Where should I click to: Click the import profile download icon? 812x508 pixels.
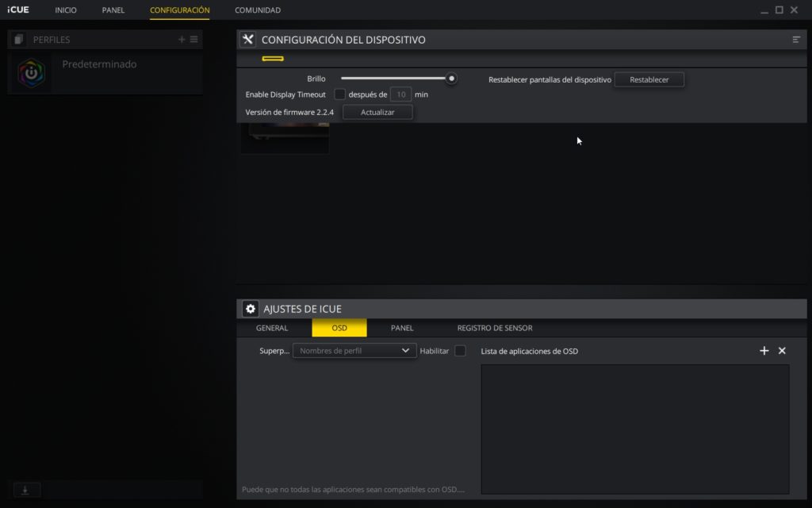click(x=25, y=490)
